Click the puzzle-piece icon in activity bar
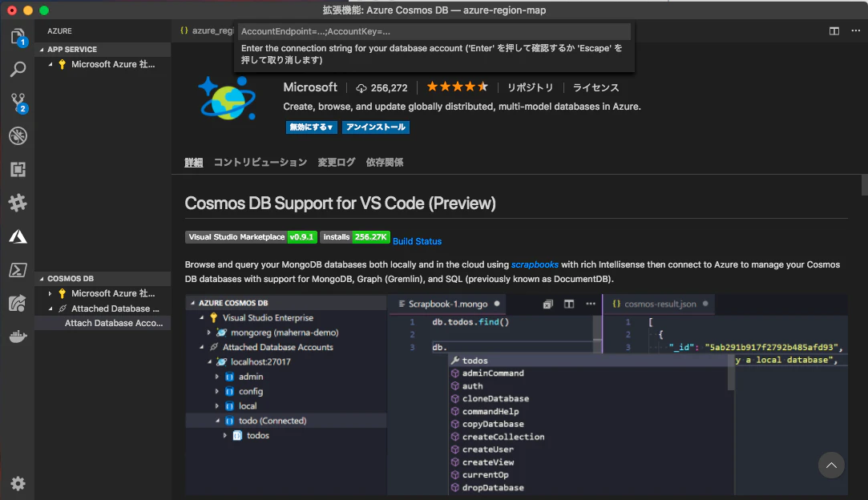 coord(18,203)
